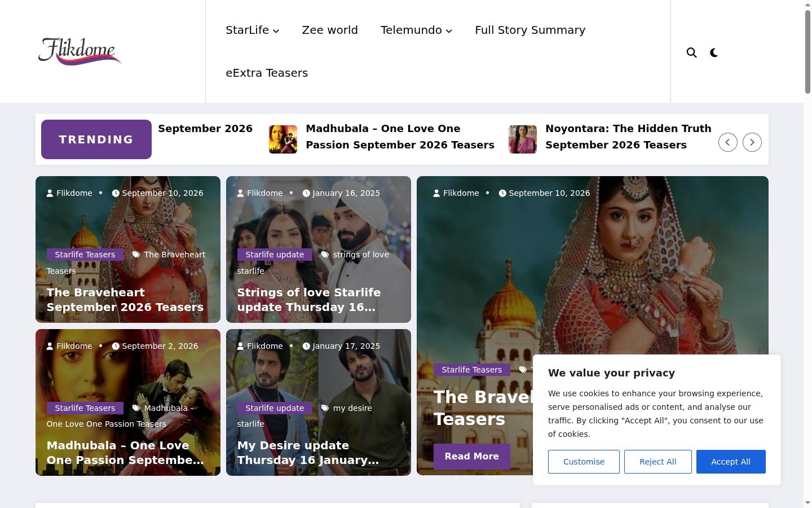Click Starlife update tag on Strings of love card
The image size is (812, 508).
[275, 255]
